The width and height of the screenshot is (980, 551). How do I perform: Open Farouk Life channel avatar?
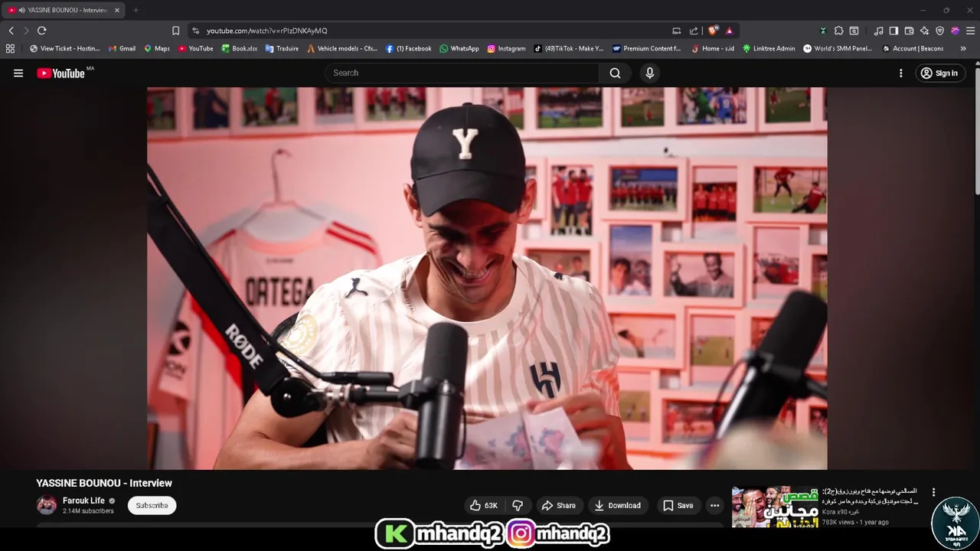47,505
